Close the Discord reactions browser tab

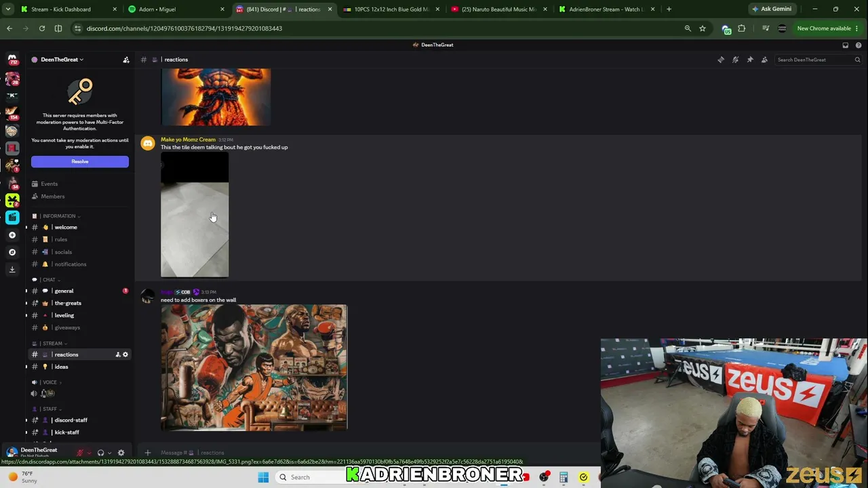pyautogui.click(x=330, y=9)
